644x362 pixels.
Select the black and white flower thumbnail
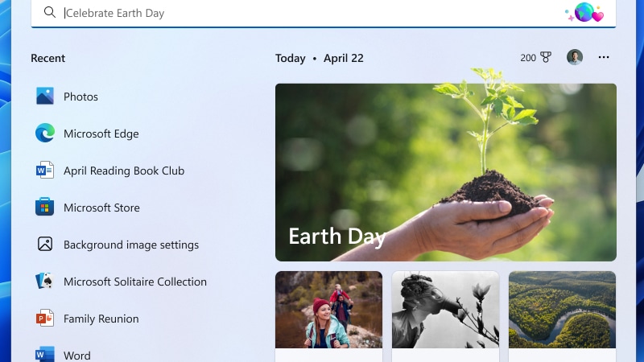click(445, 310)
